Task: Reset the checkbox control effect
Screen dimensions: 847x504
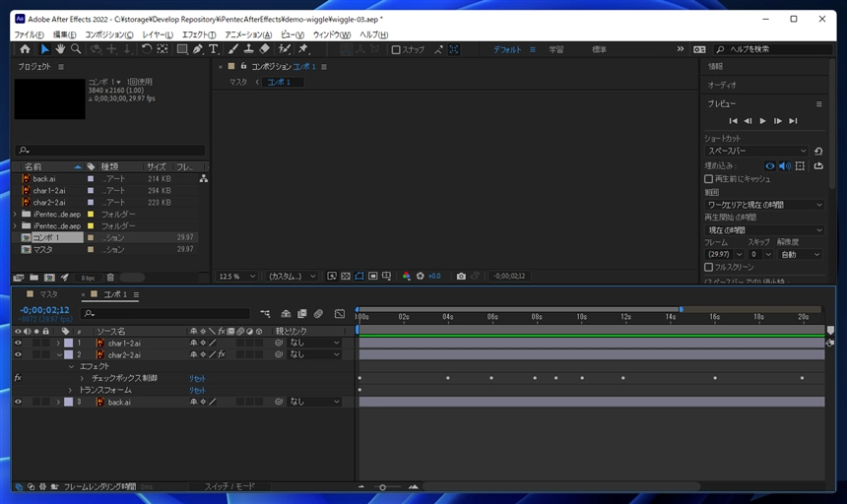Action: 197,379
